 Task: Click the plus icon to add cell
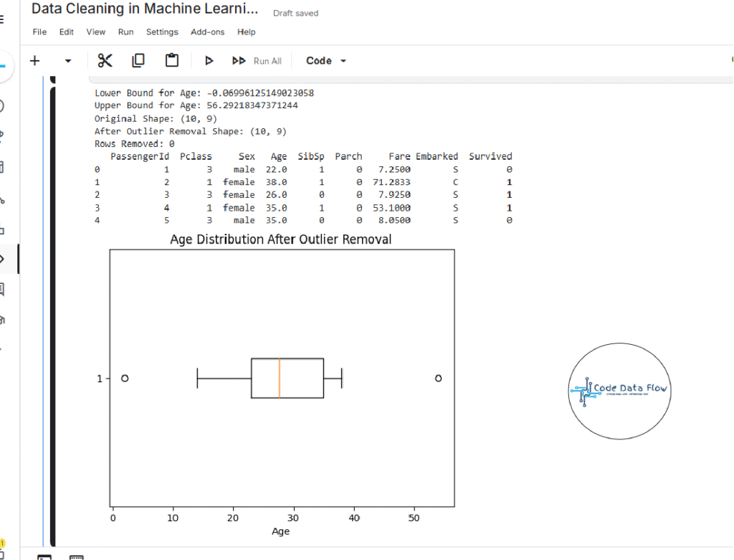tap(34, 61)
